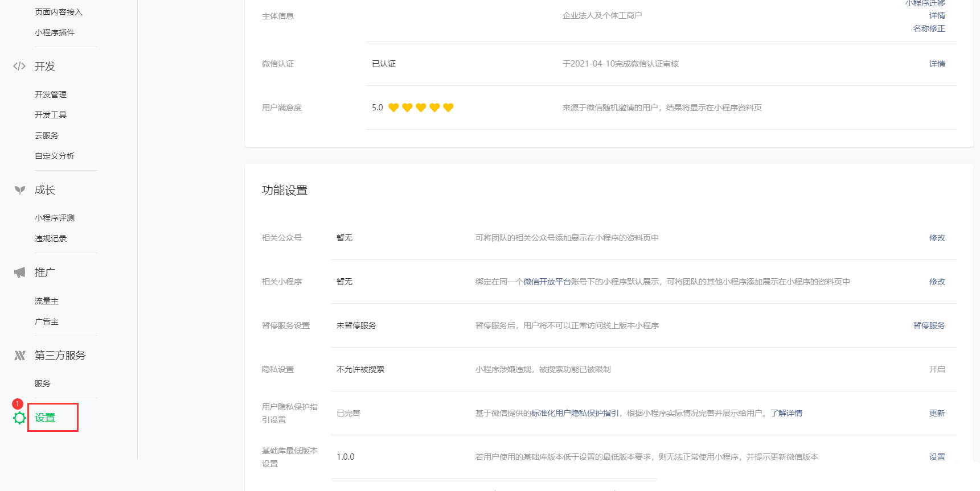Click the megaphone icon beside 推广
The height and width of the screenshot is (491, 980).
pyautogui.click(x=20, y=273)
